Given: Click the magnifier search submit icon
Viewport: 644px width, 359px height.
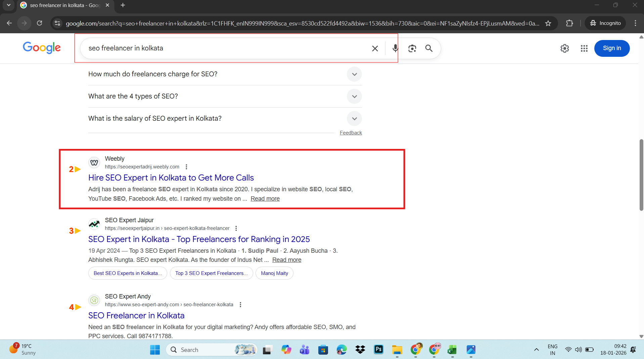Looking at the screenshot, I should [x=429, y=48].
